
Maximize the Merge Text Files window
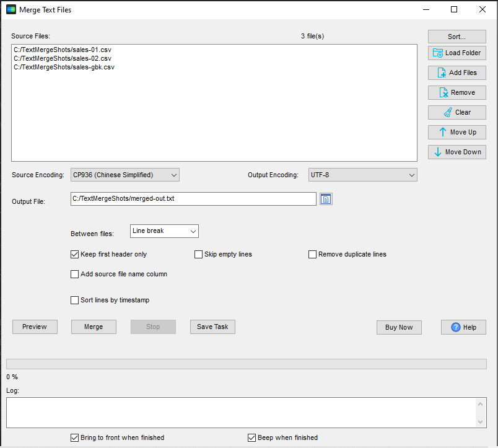coord(454,9)
